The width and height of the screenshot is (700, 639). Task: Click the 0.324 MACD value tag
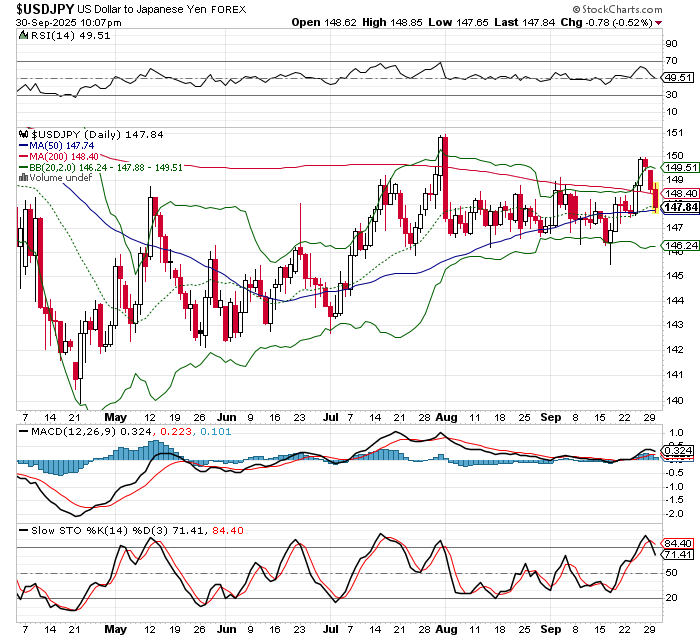(x=678, y=453)
